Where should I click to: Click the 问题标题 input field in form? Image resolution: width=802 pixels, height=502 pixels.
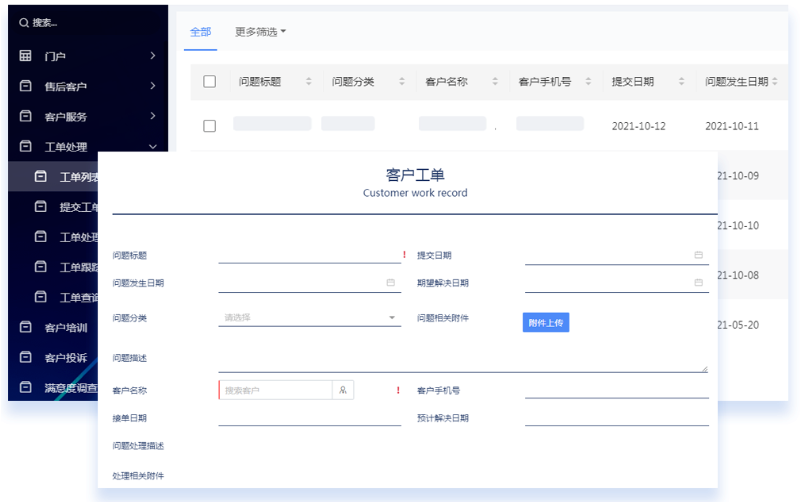[309, 255]
